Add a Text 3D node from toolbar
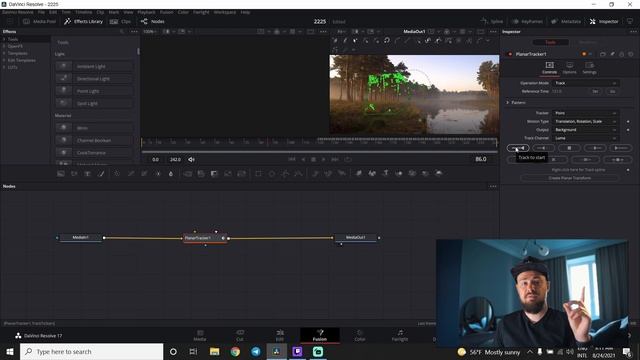This screenshot has height=360, width=640. click(385, 173)
